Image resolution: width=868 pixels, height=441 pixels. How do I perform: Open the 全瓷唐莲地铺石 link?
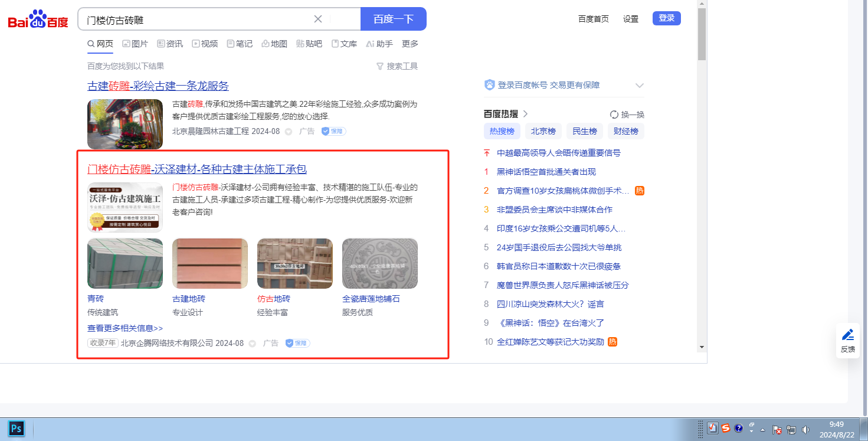[371, 299]
